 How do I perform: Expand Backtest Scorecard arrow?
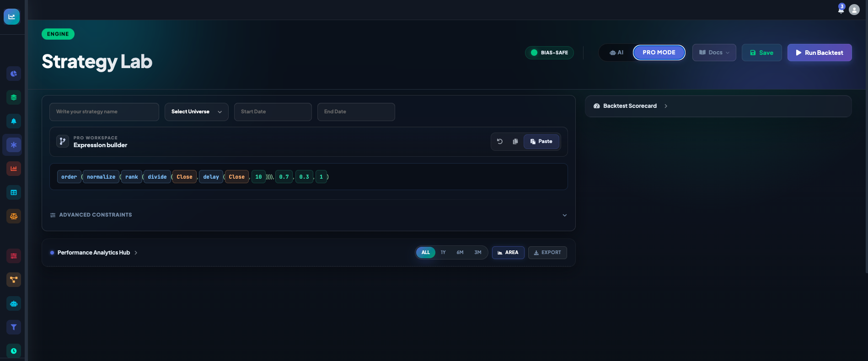pos(666,106)
